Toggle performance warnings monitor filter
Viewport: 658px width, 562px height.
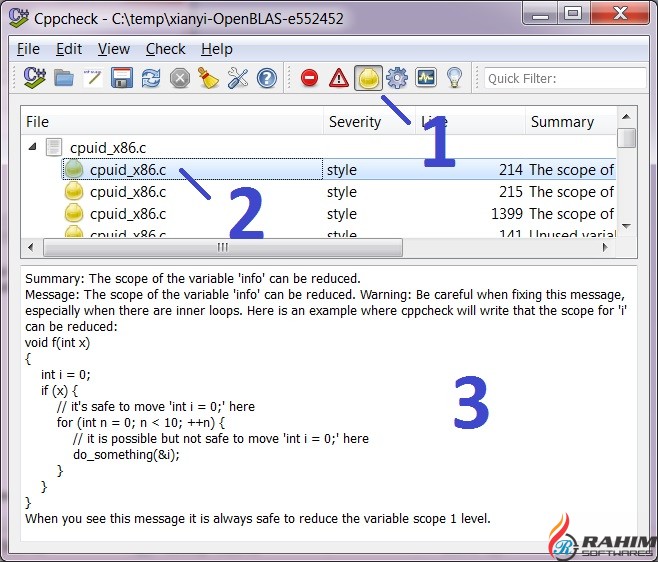tap(426, 78)
